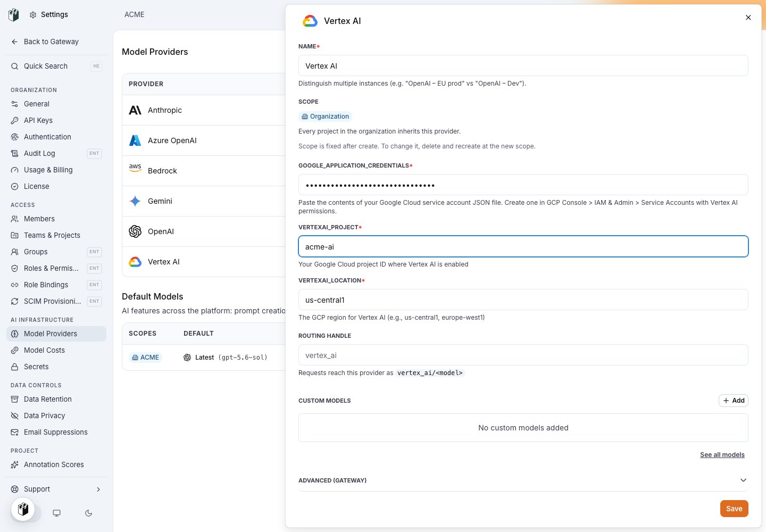
Task: Open the See all models link
Action: point(722,455)
